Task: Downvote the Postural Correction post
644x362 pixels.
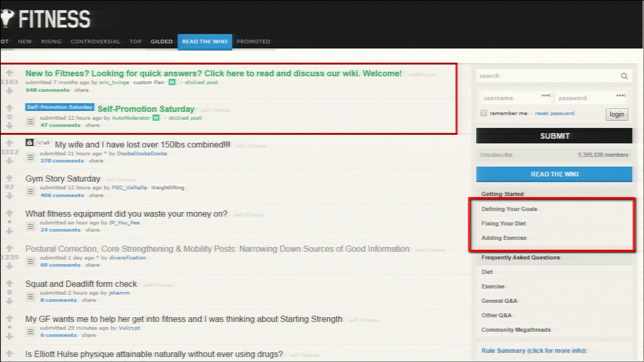Action: pyautogui.click(x=9, y=266)
